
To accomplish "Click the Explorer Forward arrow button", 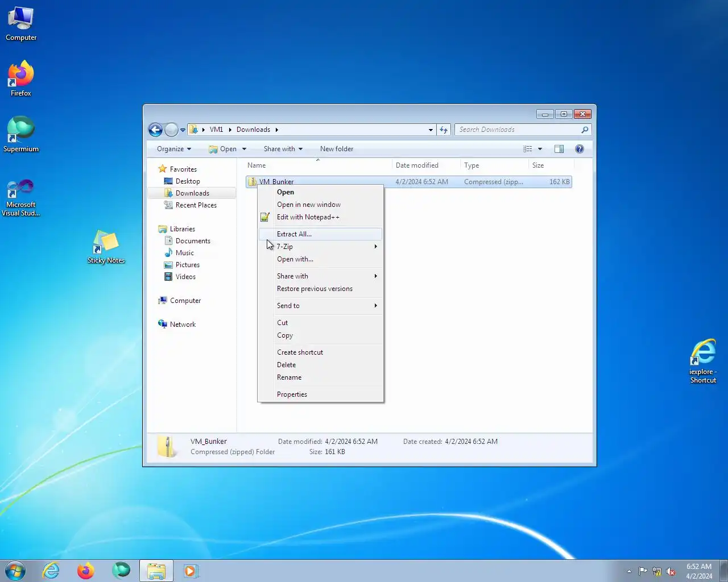I will 171,130.
